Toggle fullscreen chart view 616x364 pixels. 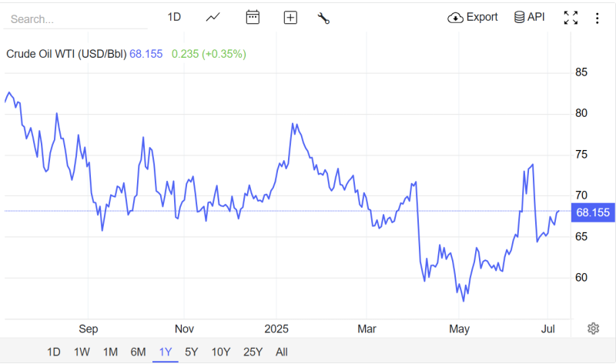[571, 18]
